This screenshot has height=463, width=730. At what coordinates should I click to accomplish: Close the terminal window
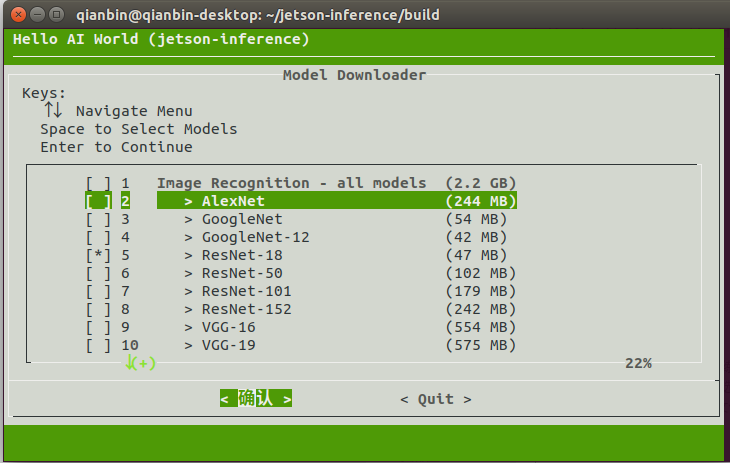click(18, 14)
